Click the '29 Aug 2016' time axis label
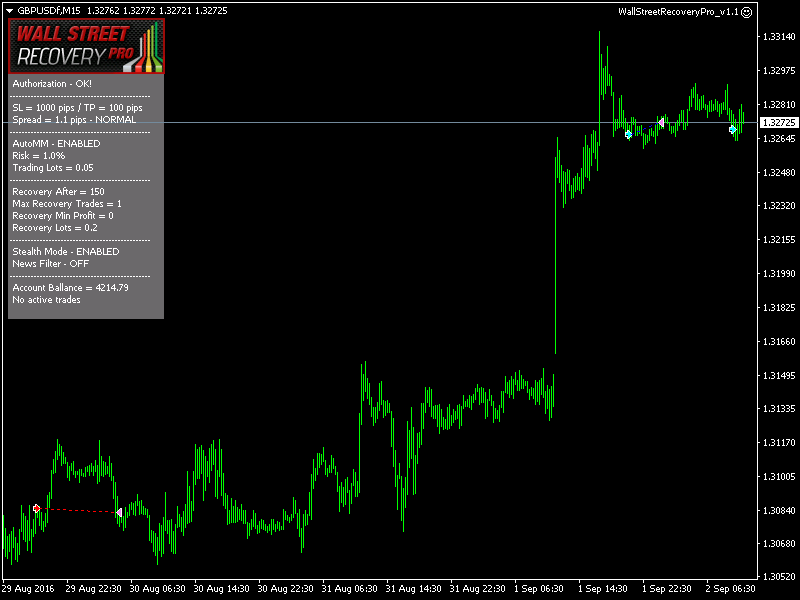This screenshot has height=600, width=800. point(29,589)
